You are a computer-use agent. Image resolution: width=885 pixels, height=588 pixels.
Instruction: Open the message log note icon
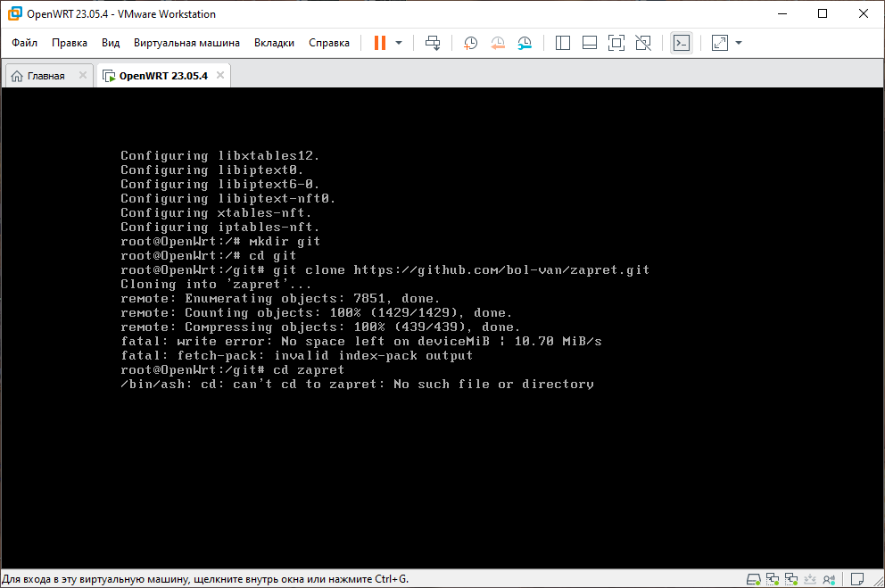click(856, 579)
